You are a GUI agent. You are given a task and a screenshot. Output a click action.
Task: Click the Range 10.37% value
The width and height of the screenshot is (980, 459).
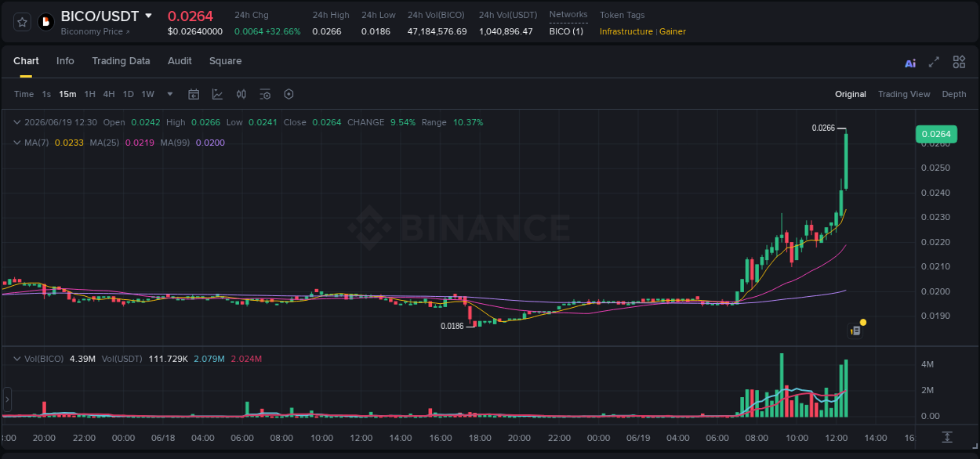[x=468, y=122]
